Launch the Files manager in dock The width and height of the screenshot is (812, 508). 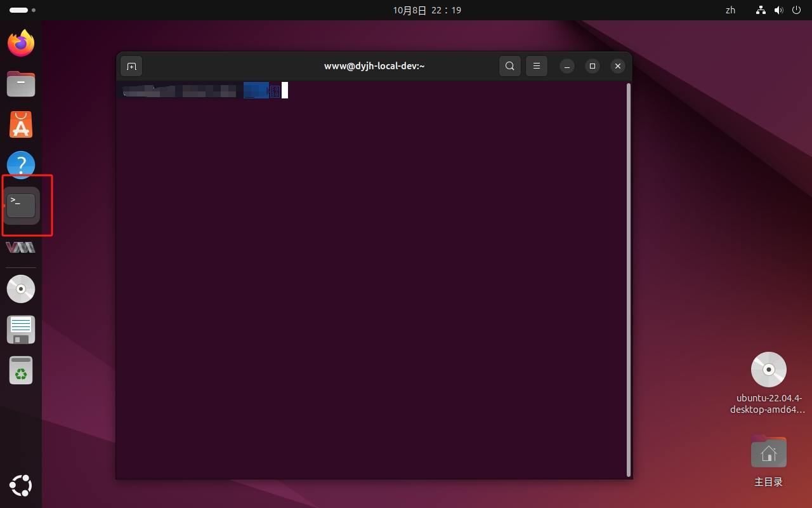click(21, 84)
